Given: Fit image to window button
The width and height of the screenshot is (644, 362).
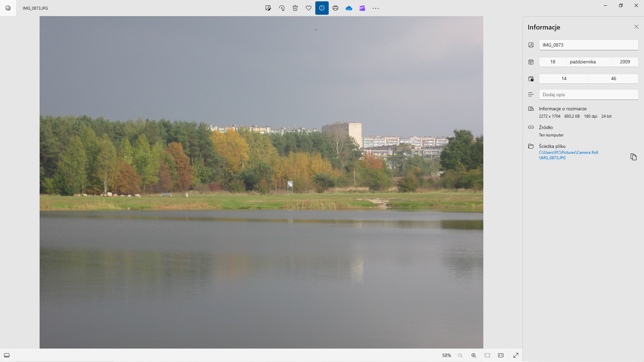Looking at the screenshot, I should [x=487, y=355].
